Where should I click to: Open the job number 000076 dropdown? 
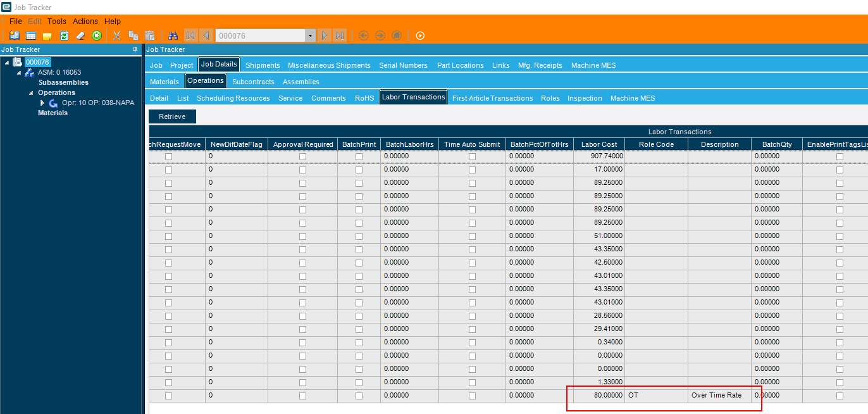[x=310, y=36]
